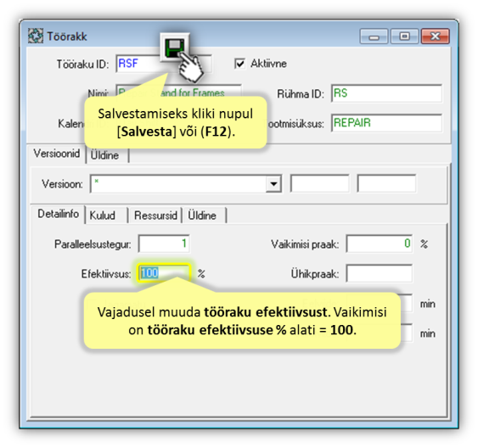The image size is (478, 448).
Task: Click the Tootmisüksus field showing REPAIR
Action: [386, 123]
